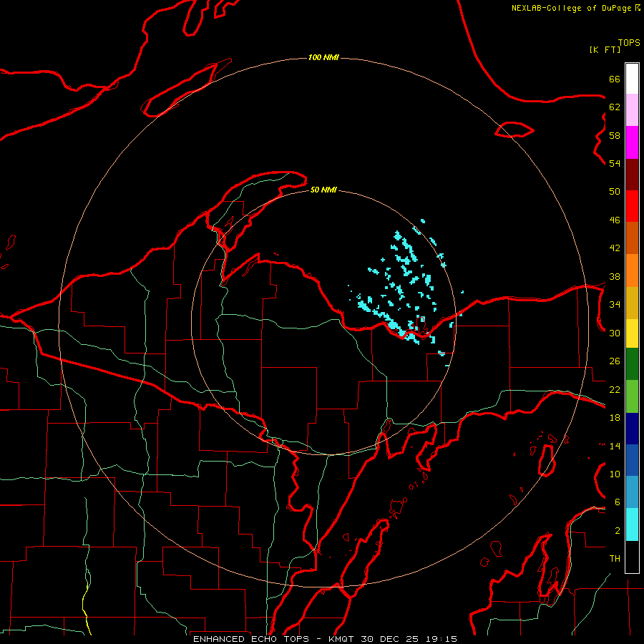Click the 46 legend value label

615,220
